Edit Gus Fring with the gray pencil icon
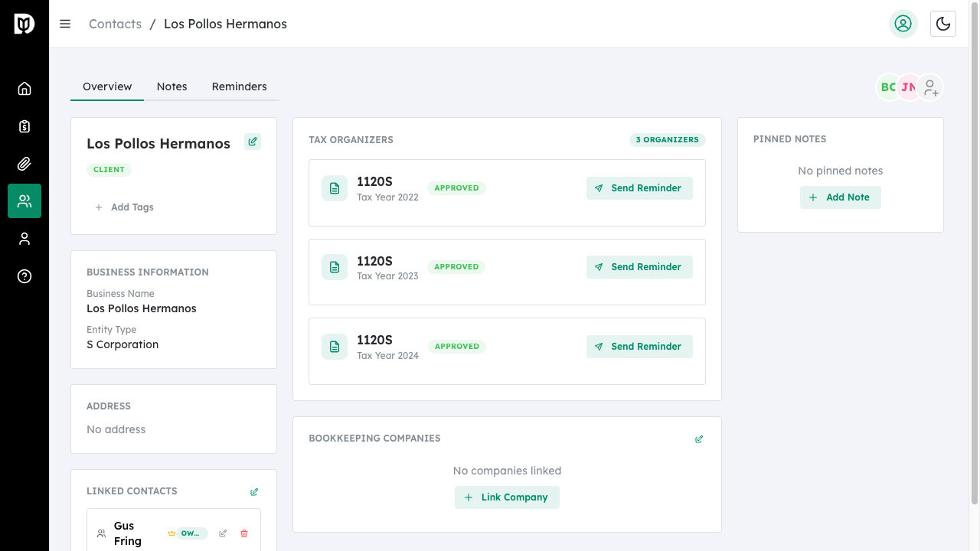 [x=222, y=533]
